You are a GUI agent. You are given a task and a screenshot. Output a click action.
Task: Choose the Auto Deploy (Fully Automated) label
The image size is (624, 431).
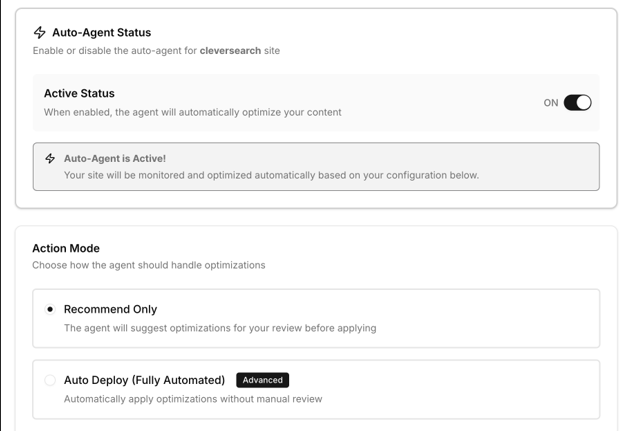144,380
